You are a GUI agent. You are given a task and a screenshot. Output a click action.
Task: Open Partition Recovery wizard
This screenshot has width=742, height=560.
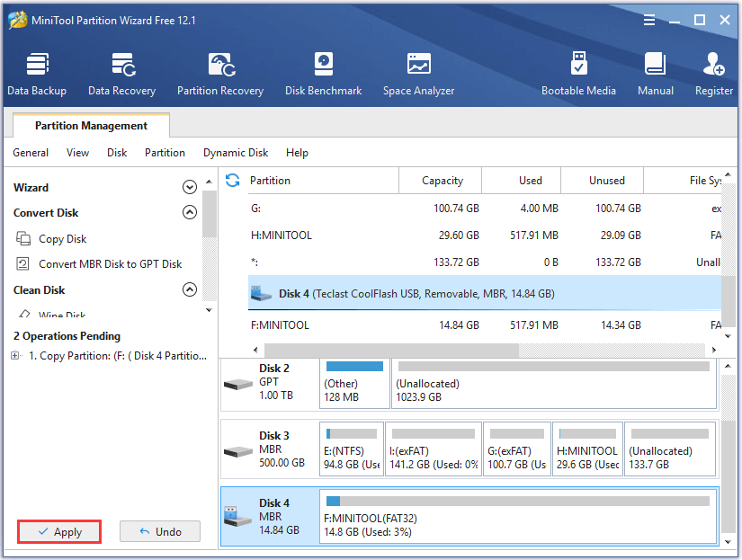click(x=220, y=75)
